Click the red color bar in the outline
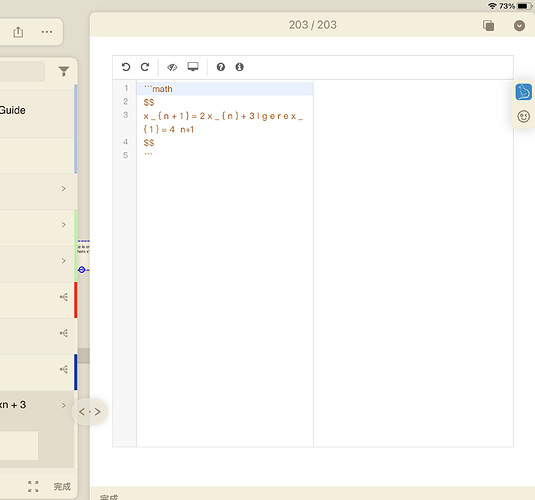The height and width of the screenshot is (500, 535). 76,300
